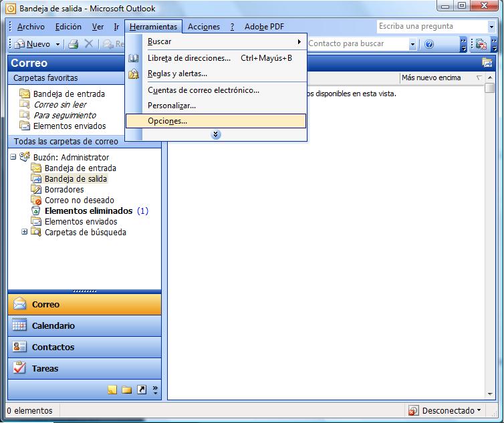
Task: Open the configure buttons chevron in navigation pane
Action: pos(155,390)
